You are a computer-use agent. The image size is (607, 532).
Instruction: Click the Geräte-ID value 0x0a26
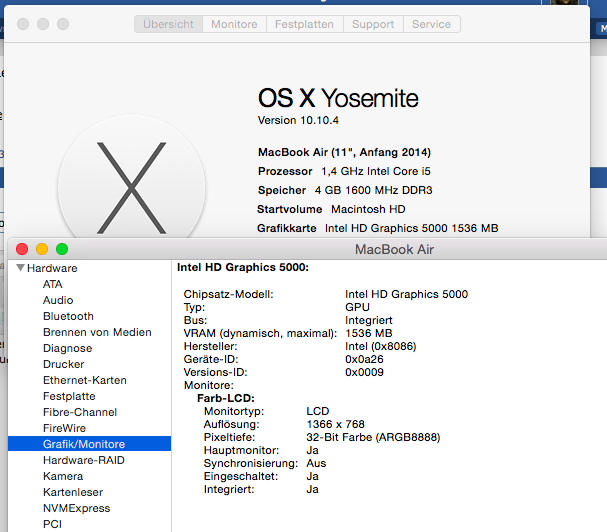364,359
